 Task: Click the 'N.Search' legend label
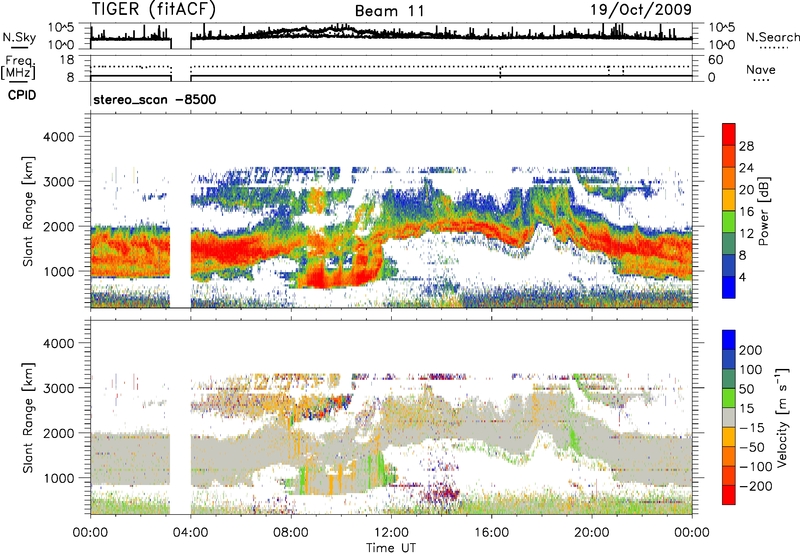[772, 37]
